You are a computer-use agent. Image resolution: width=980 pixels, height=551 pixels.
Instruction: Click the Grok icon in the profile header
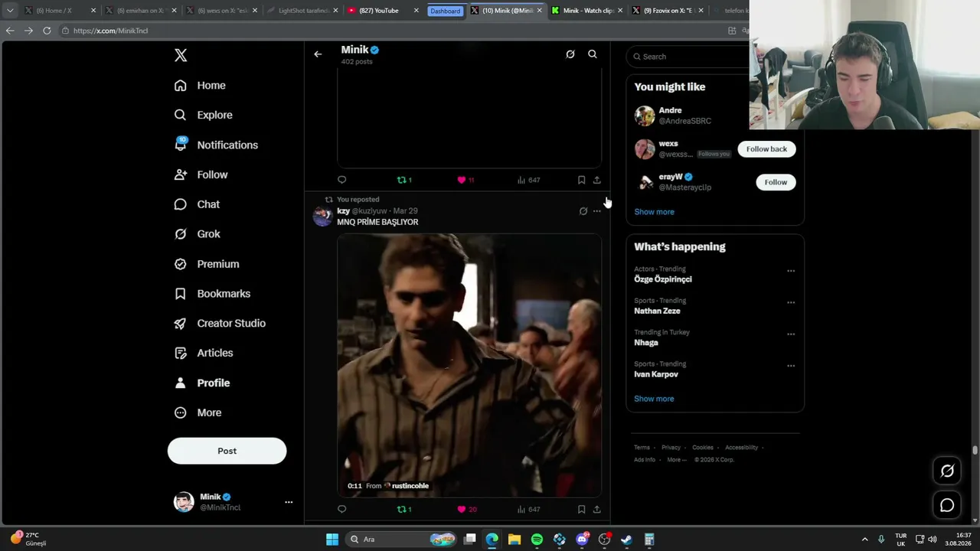[x=570, y=54]
